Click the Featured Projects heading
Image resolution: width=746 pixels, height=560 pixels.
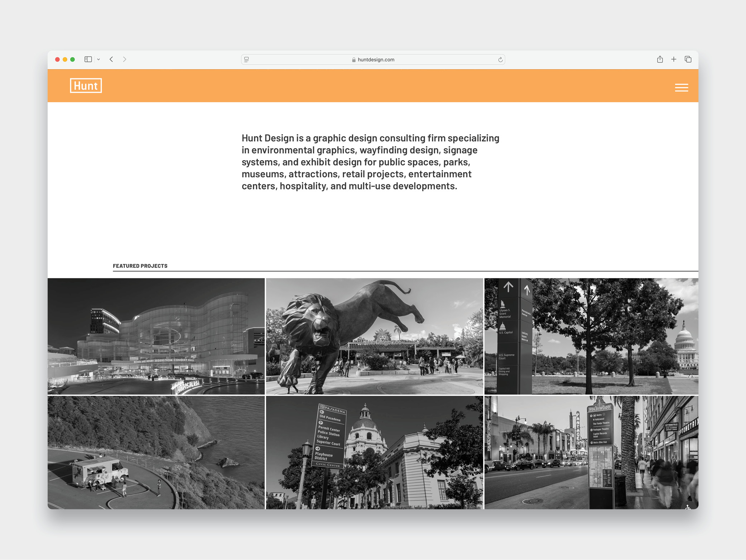pos(140,266)
